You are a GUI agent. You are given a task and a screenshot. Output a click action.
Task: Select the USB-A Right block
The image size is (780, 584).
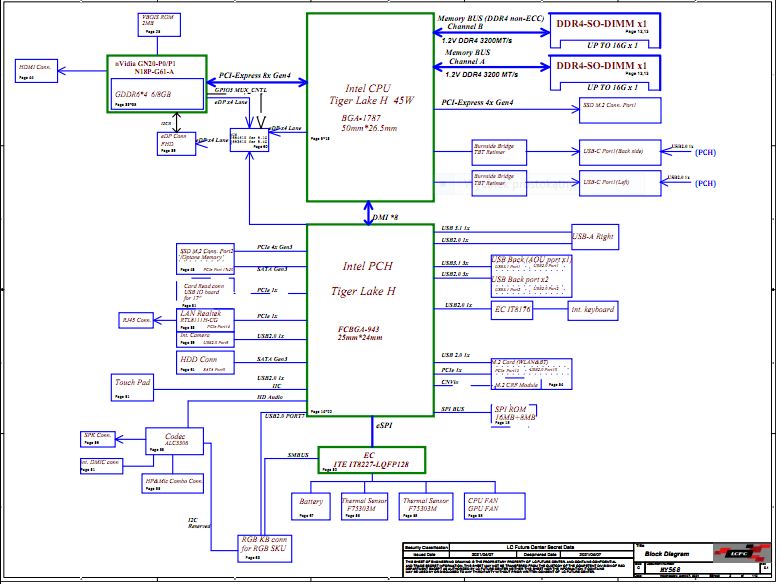pos(595,237)
